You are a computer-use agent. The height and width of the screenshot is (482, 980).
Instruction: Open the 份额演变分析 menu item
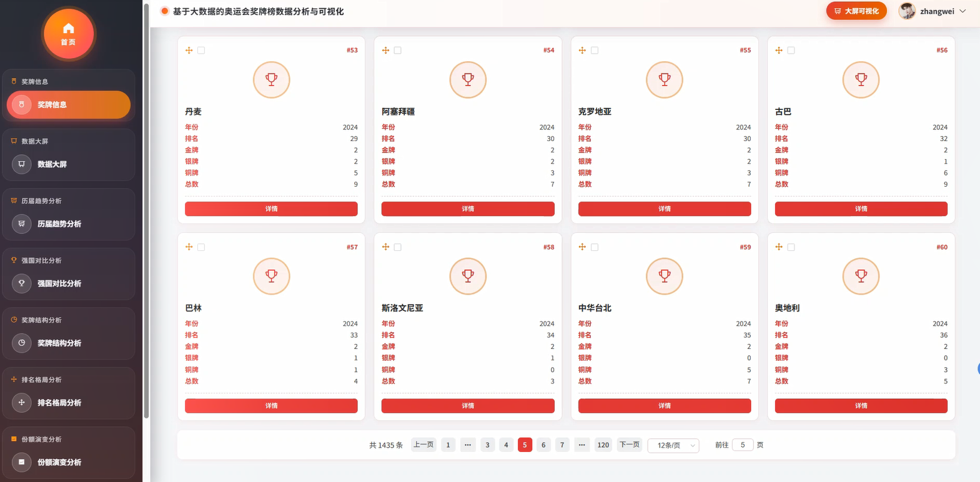(69, 462)
